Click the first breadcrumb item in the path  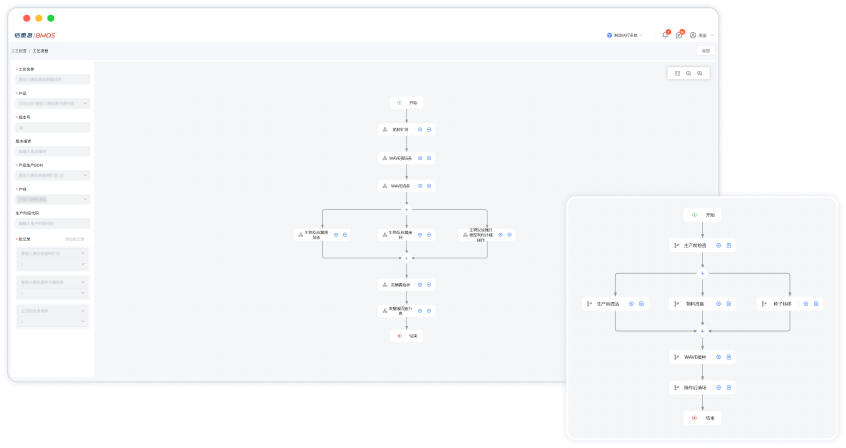(19, 50)
